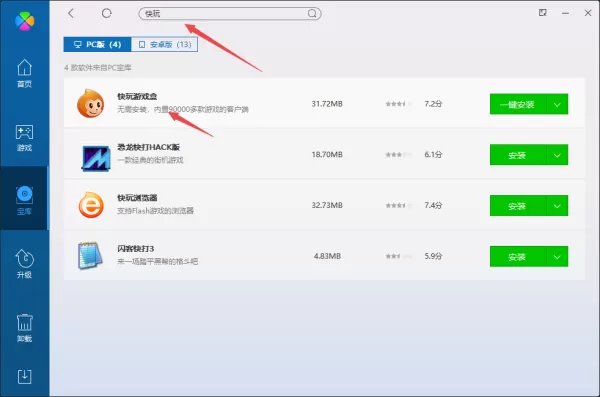The image size is (600, 397).
Task: Click the 闪客快打3 notepad icon
Action: (x=90, y=255)
